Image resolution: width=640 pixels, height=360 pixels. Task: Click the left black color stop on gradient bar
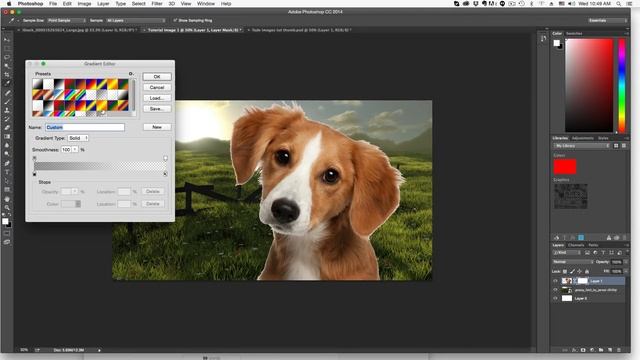click(x=35, y=174)
